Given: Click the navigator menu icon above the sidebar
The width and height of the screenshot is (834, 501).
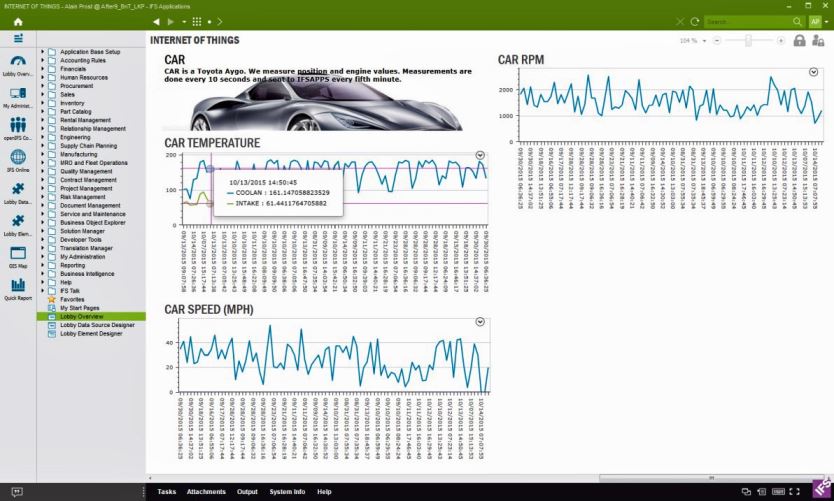Looking at the screenshot, I should pos(18,38).
